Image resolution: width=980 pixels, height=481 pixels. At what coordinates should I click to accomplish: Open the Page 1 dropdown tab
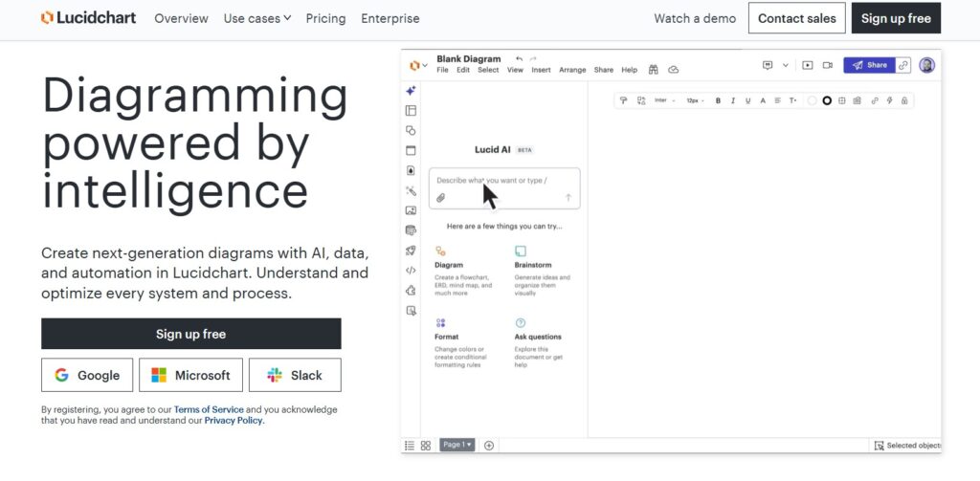coord(457,445)
